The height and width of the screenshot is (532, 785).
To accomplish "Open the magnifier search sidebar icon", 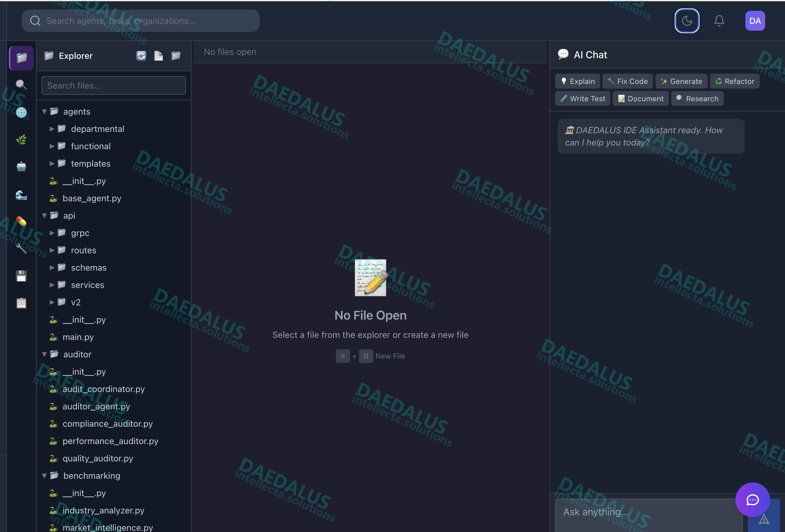I will [21, 85].
